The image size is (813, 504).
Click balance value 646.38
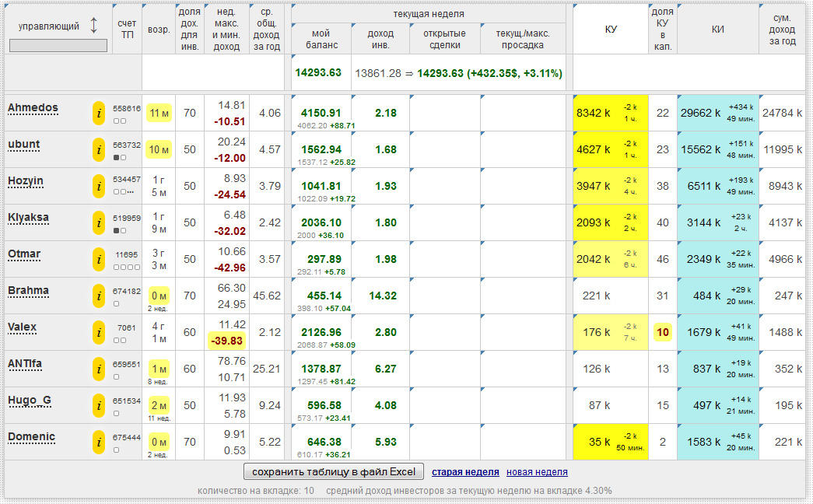tap(324, 442)
